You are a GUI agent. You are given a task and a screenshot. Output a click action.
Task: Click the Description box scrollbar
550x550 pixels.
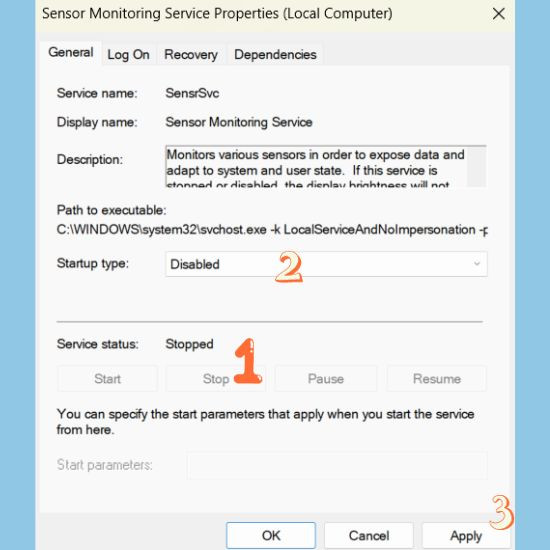tap(476, 167)
